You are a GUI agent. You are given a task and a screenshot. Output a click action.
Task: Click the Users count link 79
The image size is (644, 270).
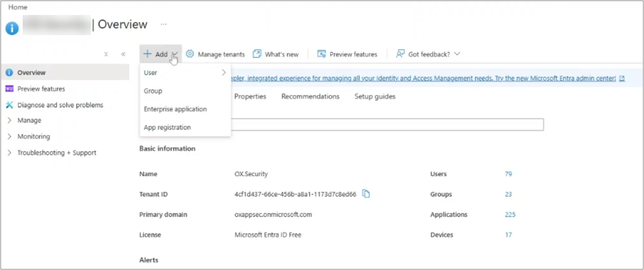[508, 174]
